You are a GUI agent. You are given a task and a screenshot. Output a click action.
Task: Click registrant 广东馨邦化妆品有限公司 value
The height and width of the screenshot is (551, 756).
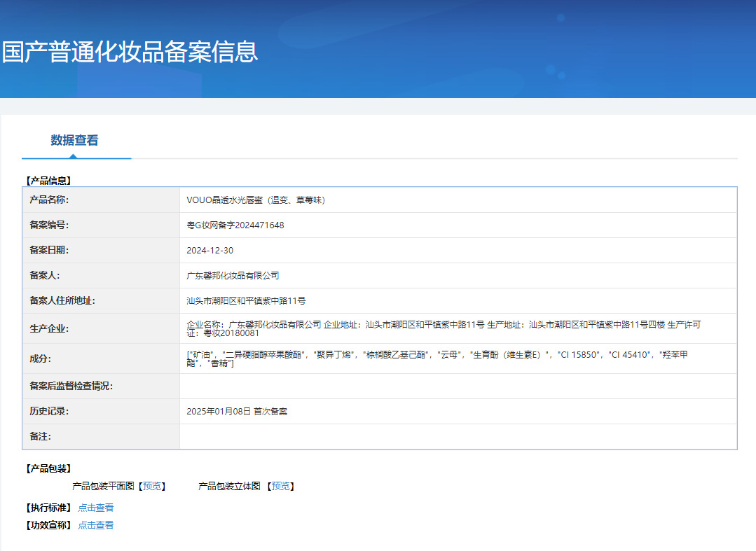tap(233, 276)
